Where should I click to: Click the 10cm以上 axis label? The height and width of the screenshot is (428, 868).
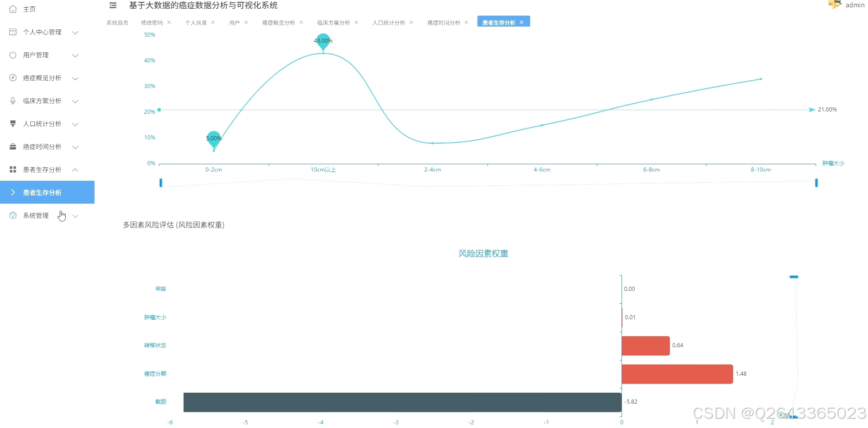click(323, 170)
